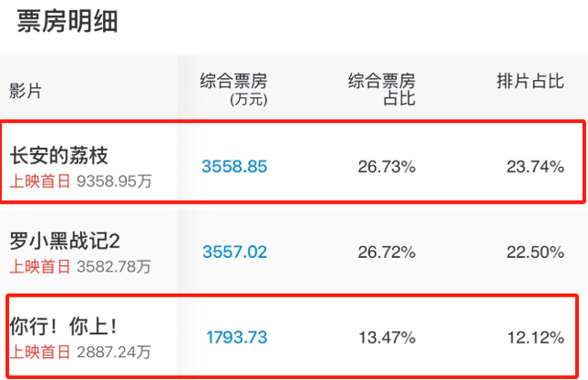Select the 26.73% box office share
Viewport: 588px width, 380px height.
click(x=387, y=167)
